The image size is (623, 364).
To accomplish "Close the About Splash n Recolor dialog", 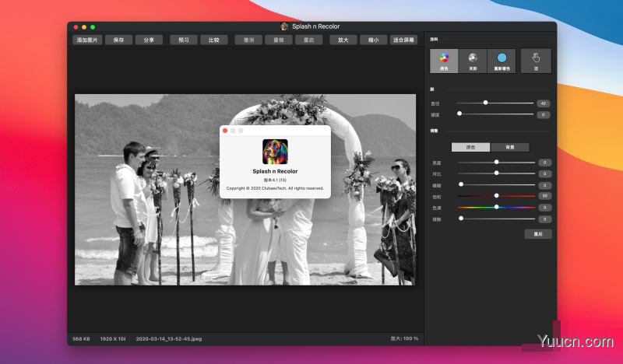I will 225,131.
